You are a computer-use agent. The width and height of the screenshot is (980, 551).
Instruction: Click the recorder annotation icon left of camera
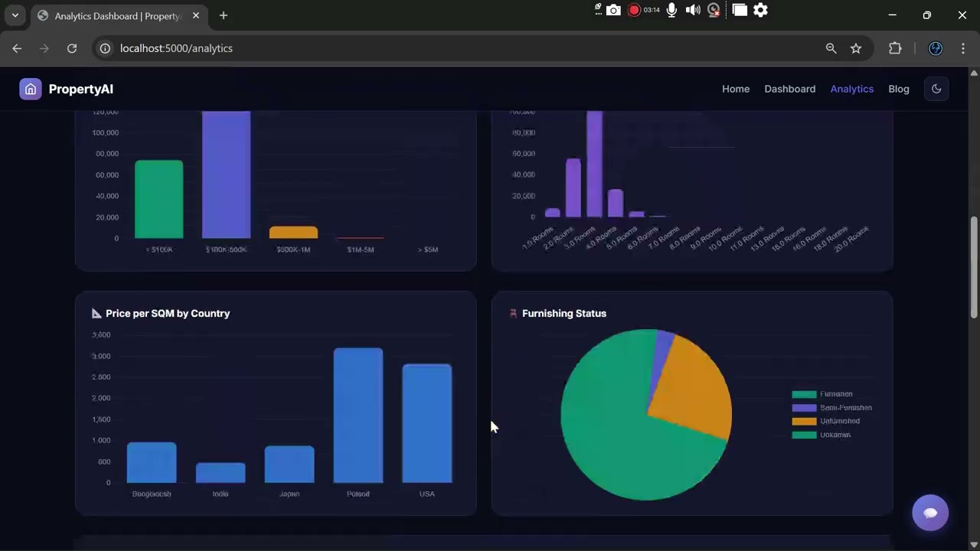click(598, 9)
